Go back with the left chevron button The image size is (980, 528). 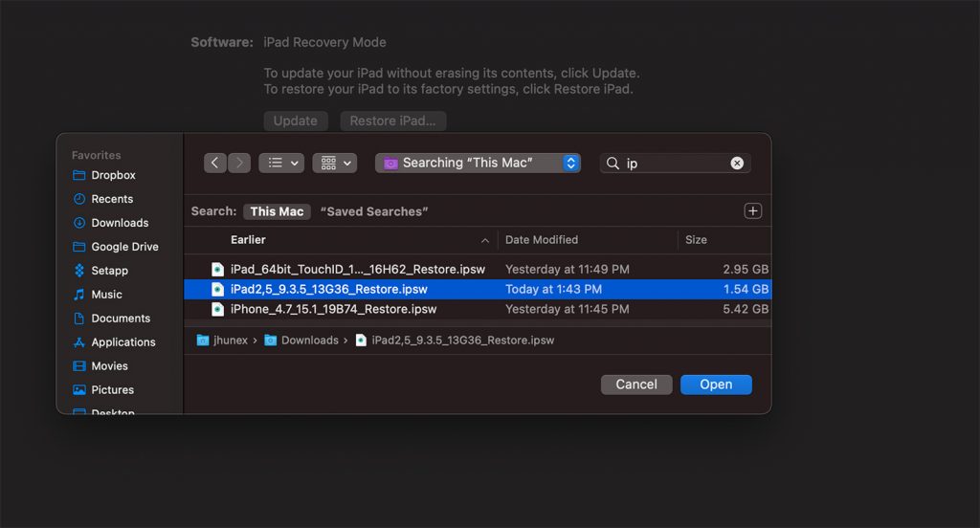[x=215, y=163]
